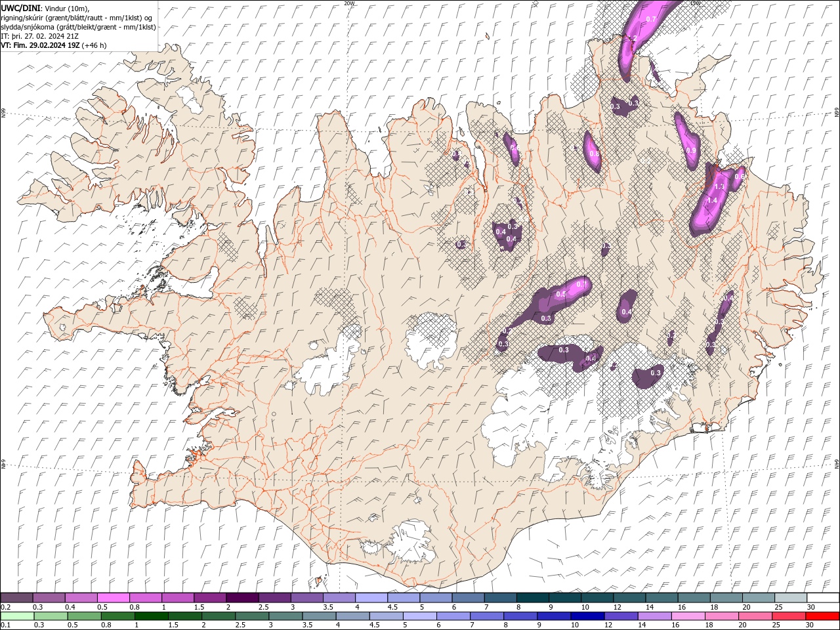Click the dark teal 8 snow legend swatch
This screenshot has width=840, height=630.
point(533,598)
